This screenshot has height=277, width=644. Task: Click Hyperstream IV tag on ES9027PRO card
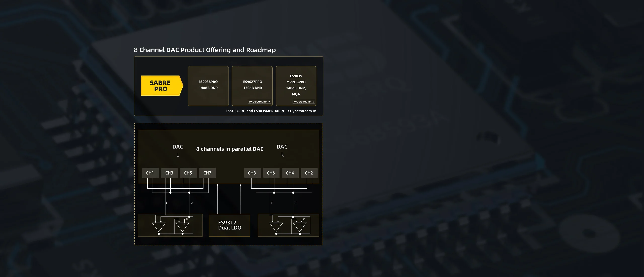[x=259, y=102]
